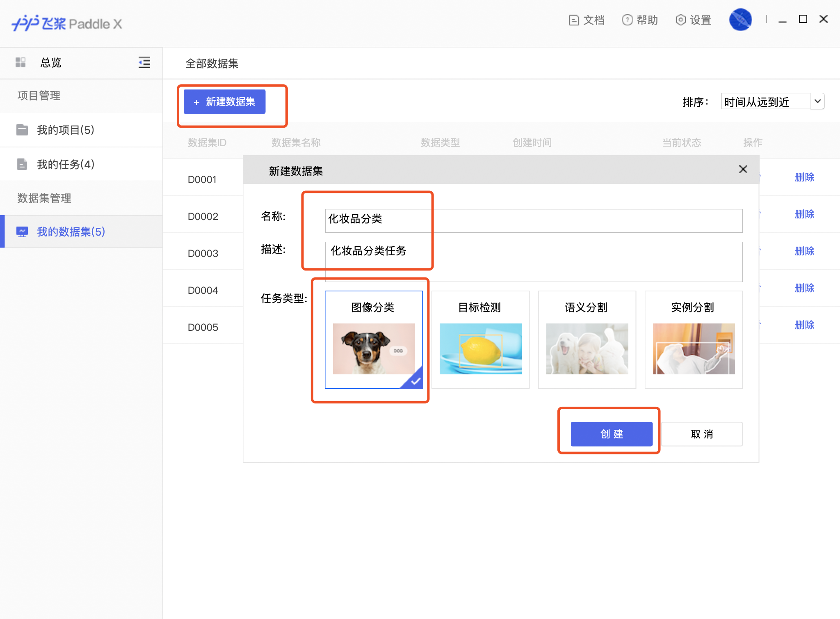Screen dimensions: 840x619
Task: Click the 我的任务 file icon
Action: pyautogui.click(x=22, y=164)
